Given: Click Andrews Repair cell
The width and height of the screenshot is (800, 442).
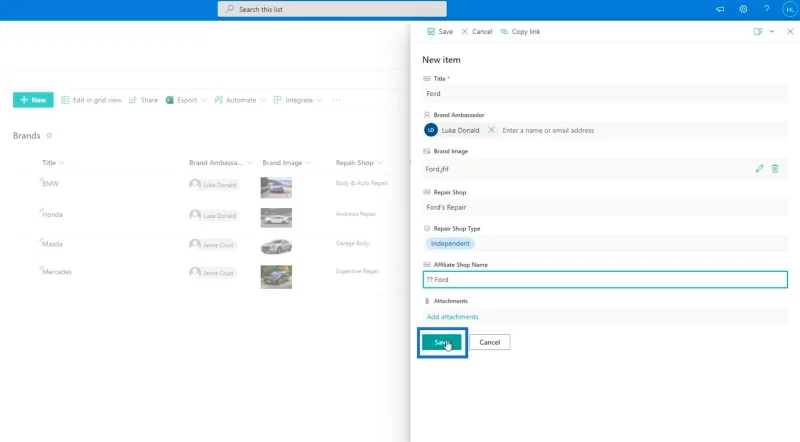Looking at the screenshot, I should point(356,214).
